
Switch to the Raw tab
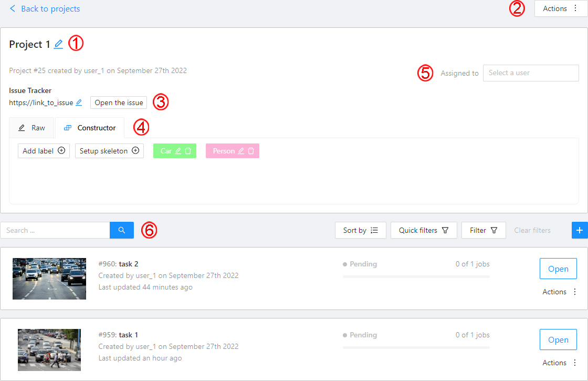tap(32, 128)
